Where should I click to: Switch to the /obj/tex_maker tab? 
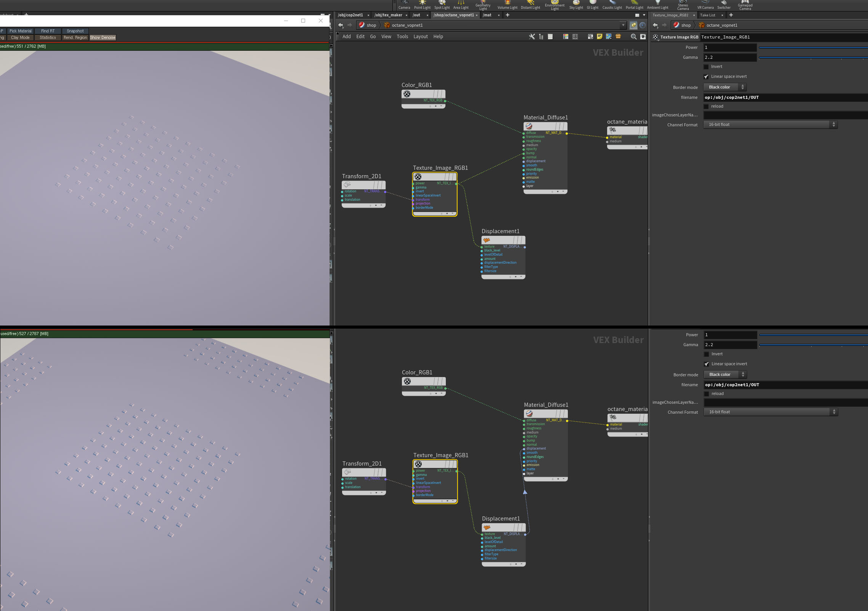388,15
